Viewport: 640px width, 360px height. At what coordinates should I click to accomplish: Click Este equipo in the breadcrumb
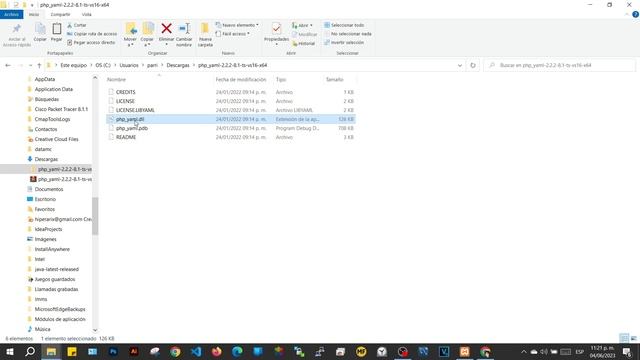click(73, 65)
